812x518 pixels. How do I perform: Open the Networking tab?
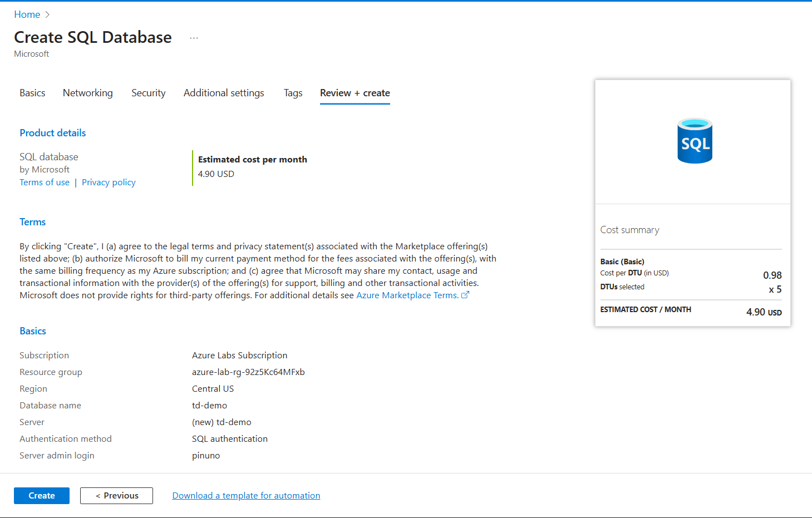coord(87,93)
